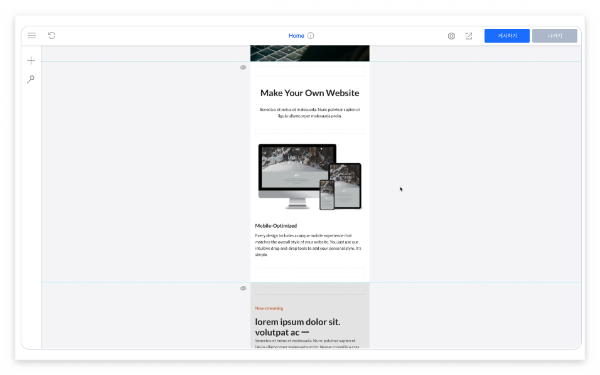The width and height of the screenshot is (600, 375).
Task: Open site preview with the external-link icon
Action: 469,36
